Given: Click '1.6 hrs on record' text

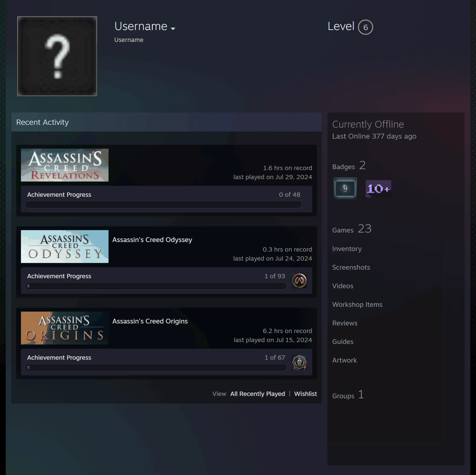Looking at the screenshot, I should click(288, 168).
